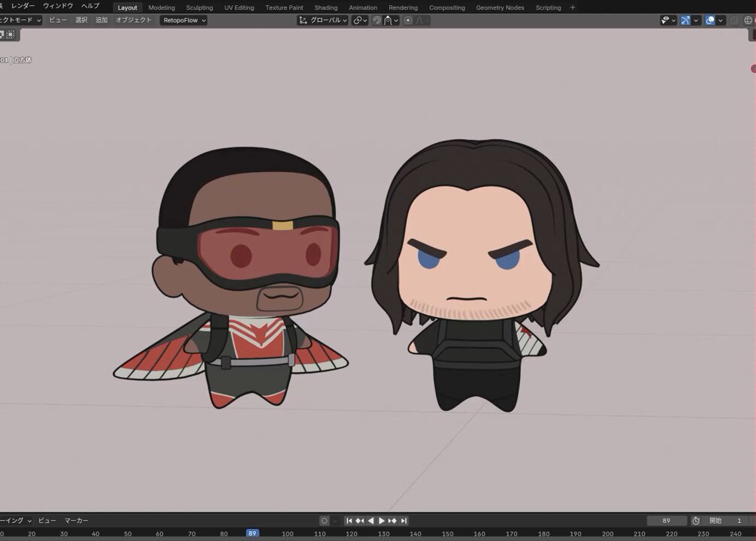Screen dimensions: 756x541
Task: Open the ビュー menu in viewport header
Action: coord(58,20)
